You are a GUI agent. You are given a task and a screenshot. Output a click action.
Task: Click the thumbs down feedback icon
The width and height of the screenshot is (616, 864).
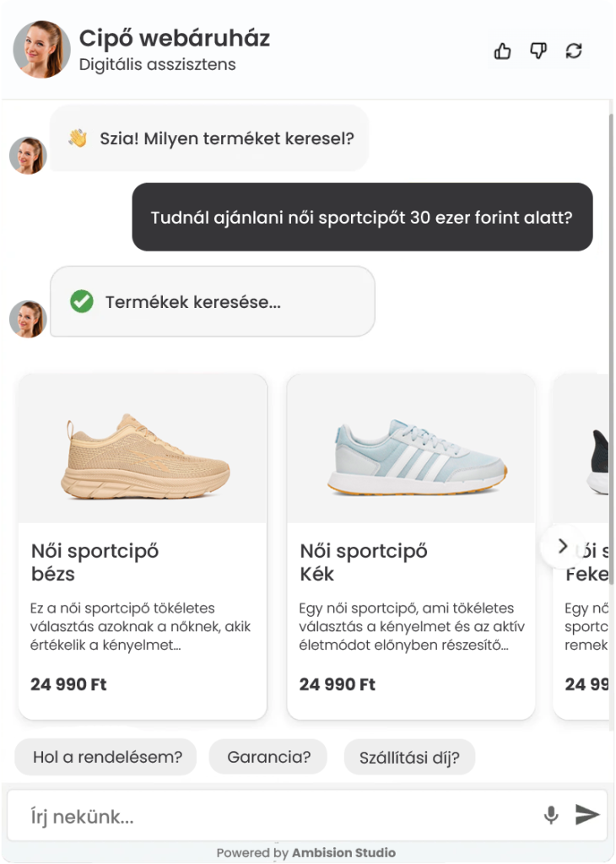pyautogui.click(x=538, y=51)
